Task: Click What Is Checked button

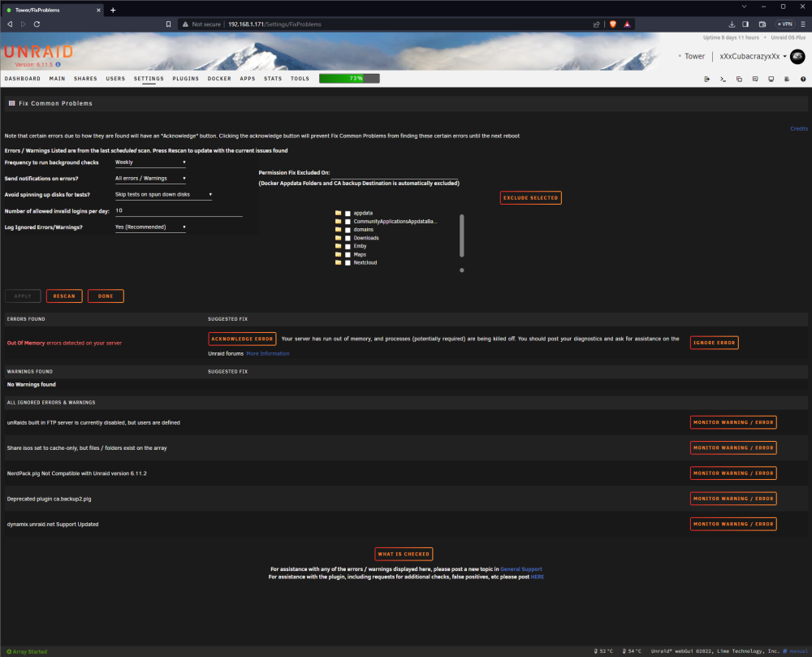Action: 404,554
